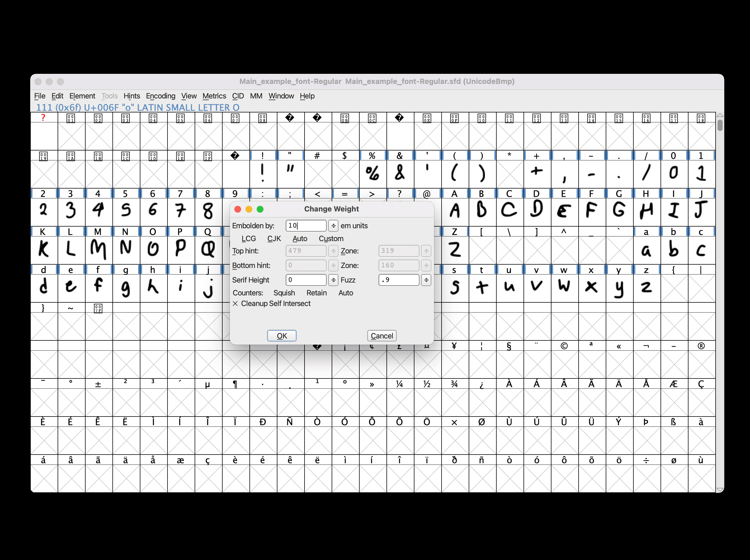Click the scrollbar up arrow
The width and height of the screenshot is (750, 560).
720,115
